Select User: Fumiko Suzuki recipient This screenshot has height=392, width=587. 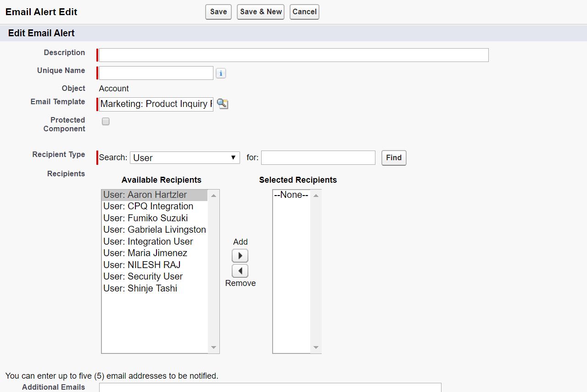pyautogui.click(x=155, y=218)
